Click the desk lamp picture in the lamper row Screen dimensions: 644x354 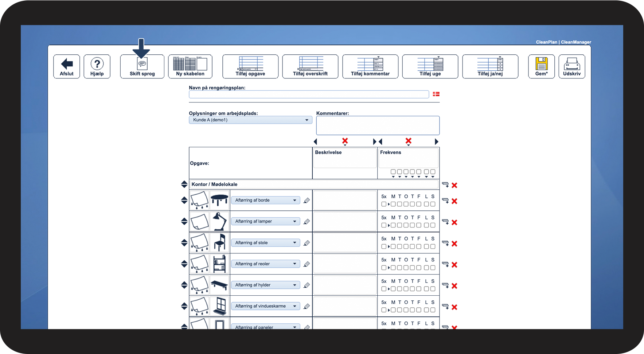(219, 221)
